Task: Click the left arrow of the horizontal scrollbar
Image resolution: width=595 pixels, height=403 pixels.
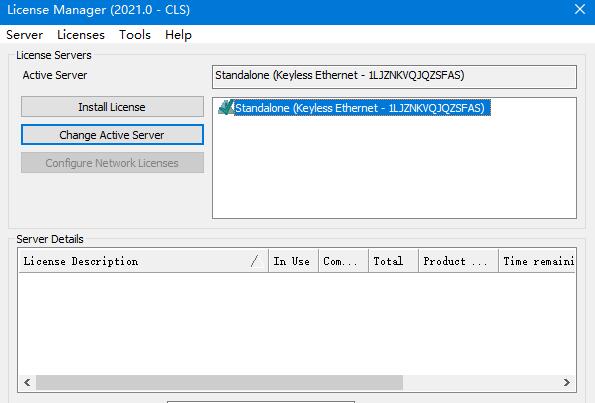Action: 27,382
